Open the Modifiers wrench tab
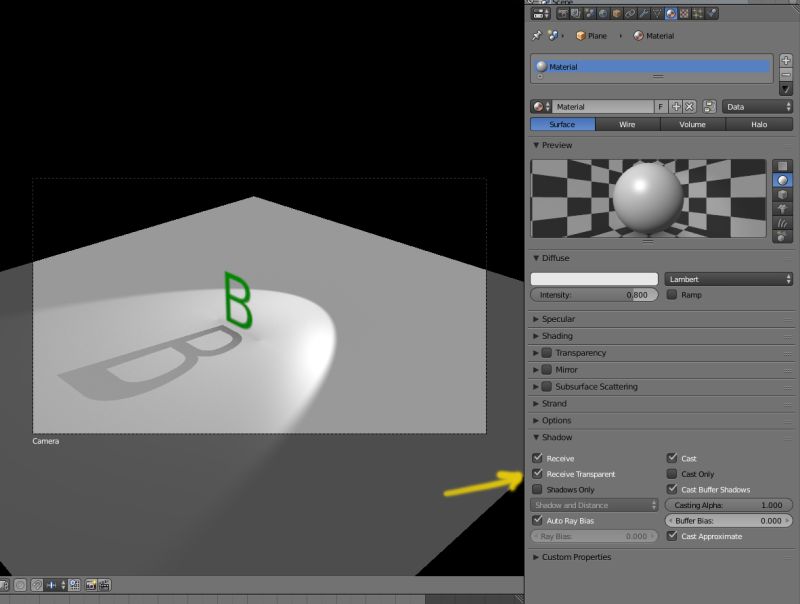 (644, 14)
